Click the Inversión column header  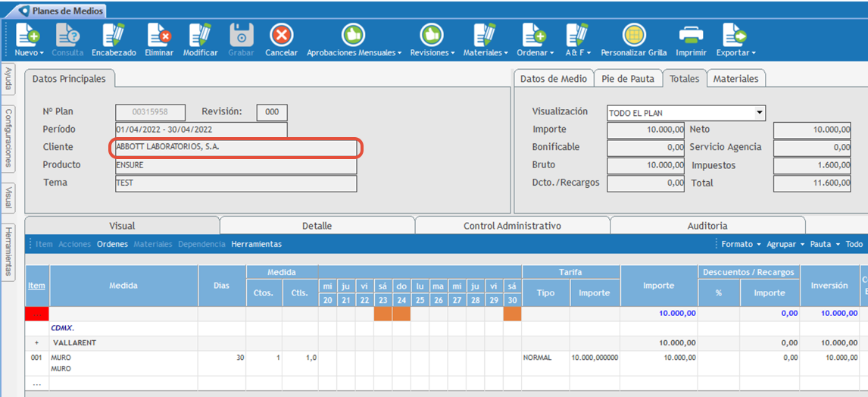click(x=830, y=286)
